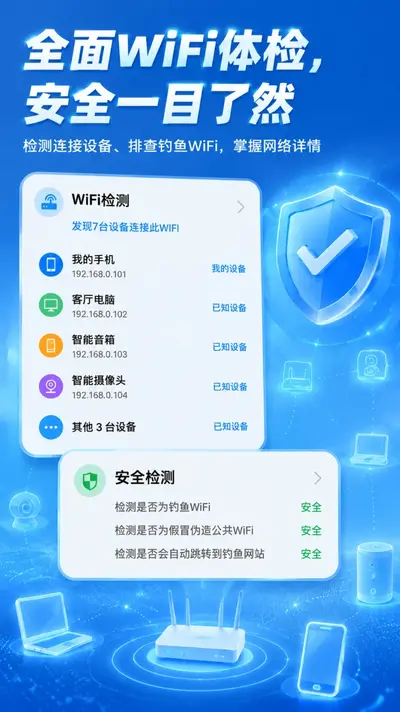Select the 检测是否为假冒伪造公共WiFi row
The width and height of the screenshot is (400, 712).
coord(218,530)
